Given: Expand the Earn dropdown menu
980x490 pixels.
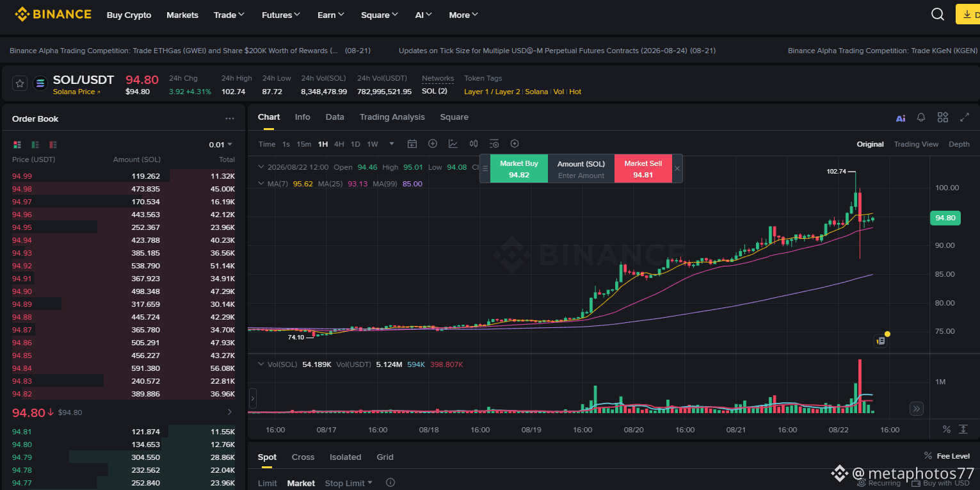Looking at the screenshot, I should click(331, 15).
